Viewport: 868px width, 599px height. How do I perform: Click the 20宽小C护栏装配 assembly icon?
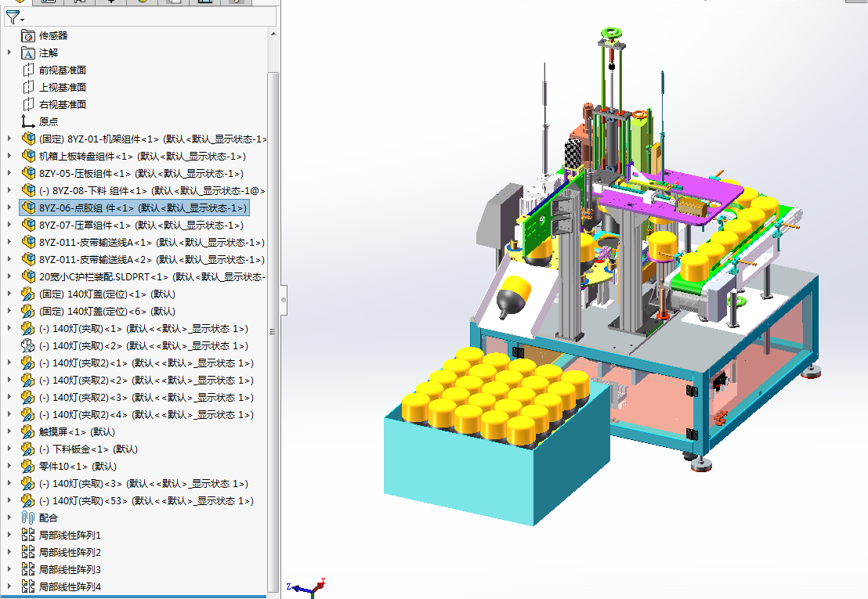[x=28, y=276]
